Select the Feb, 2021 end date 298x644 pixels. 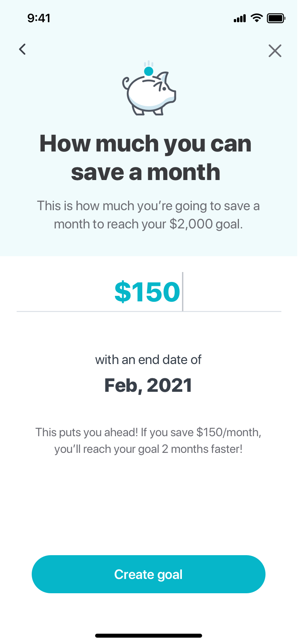click(x=148, y=385)
